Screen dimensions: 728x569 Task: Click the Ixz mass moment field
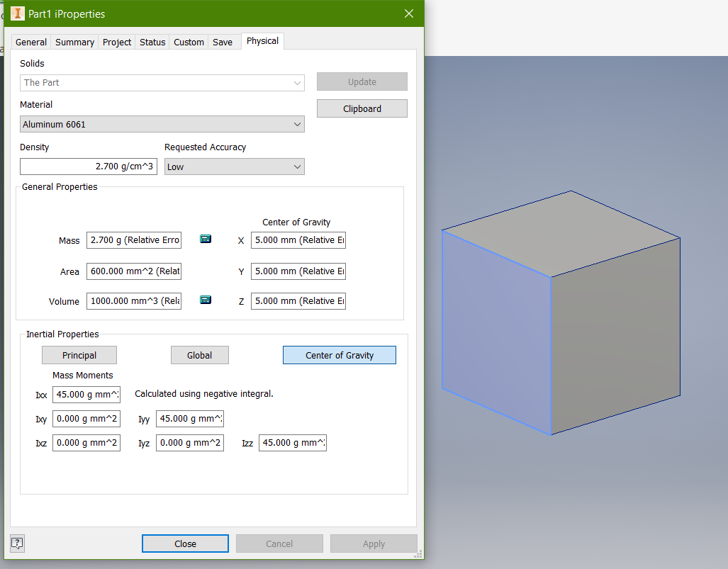(x=86, y=443)
